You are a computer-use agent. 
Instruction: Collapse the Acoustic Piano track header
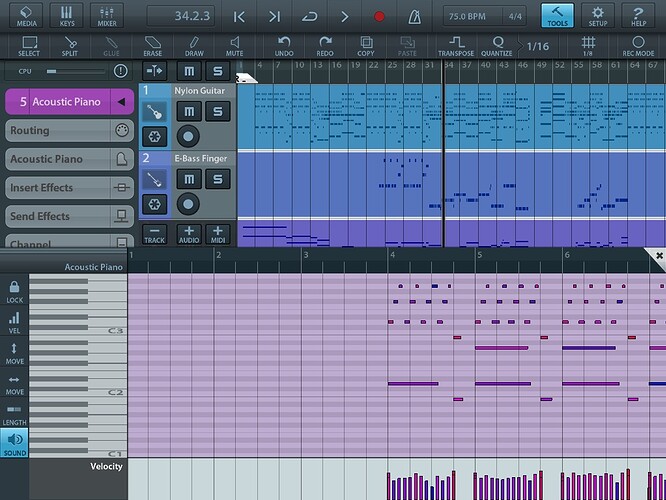[x=122, y=102]
